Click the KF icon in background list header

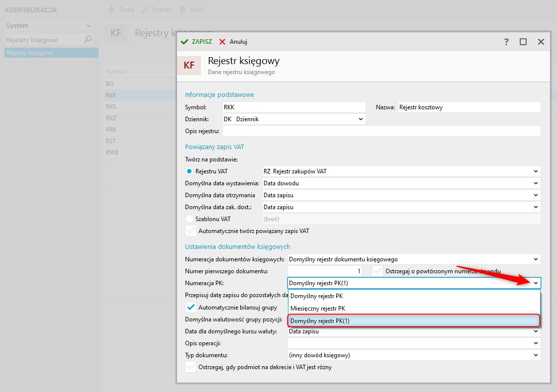[x=116, y=33]
